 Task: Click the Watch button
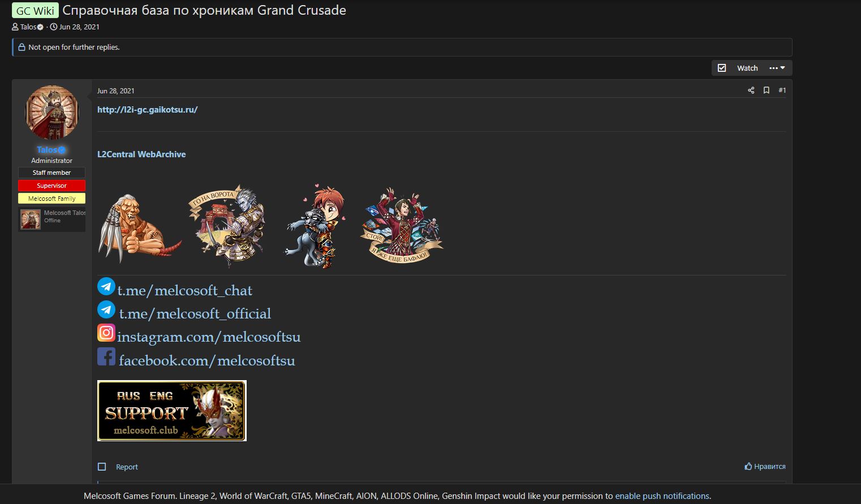[x=747, y=68]
